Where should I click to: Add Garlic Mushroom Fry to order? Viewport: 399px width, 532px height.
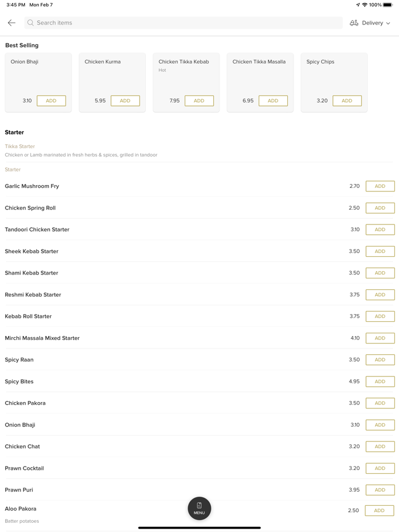380,186
